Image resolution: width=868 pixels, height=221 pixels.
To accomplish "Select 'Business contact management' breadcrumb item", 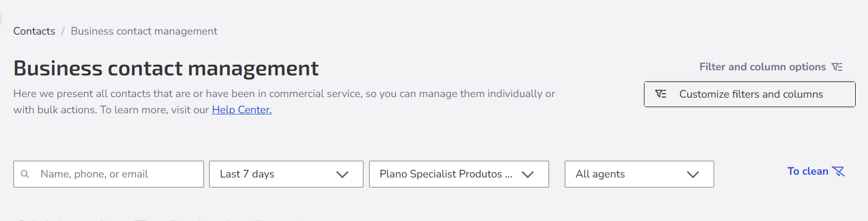I will pyautogui.click(x=144, y=31).
